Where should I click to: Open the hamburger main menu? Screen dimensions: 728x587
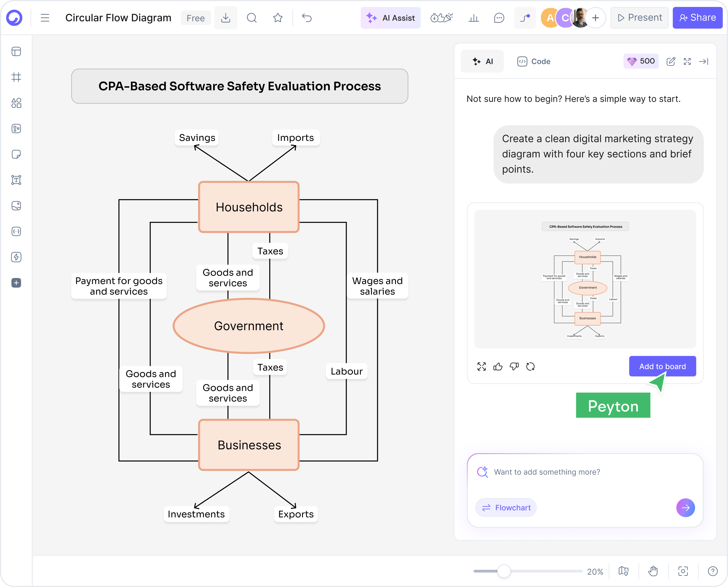(x=45, y=18)
